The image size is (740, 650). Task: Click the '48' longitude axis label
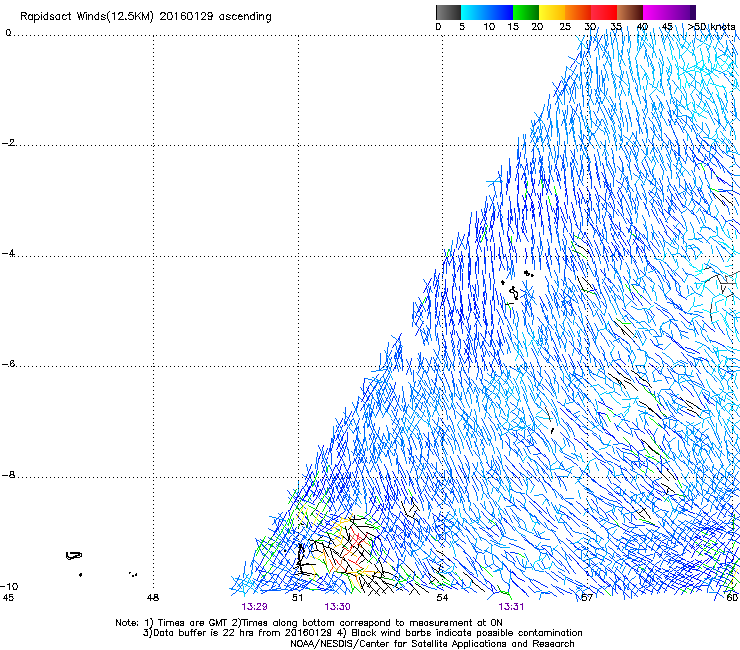[x=153, y=598]
